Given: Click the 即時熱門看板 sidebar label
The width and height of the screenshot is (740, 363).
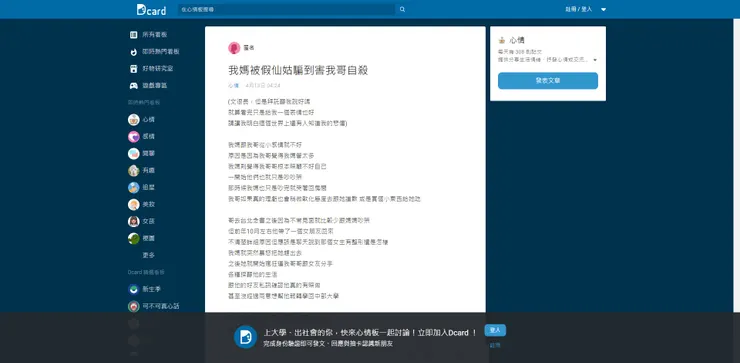Looking at the screenshot, I should [x=161, y=51].
